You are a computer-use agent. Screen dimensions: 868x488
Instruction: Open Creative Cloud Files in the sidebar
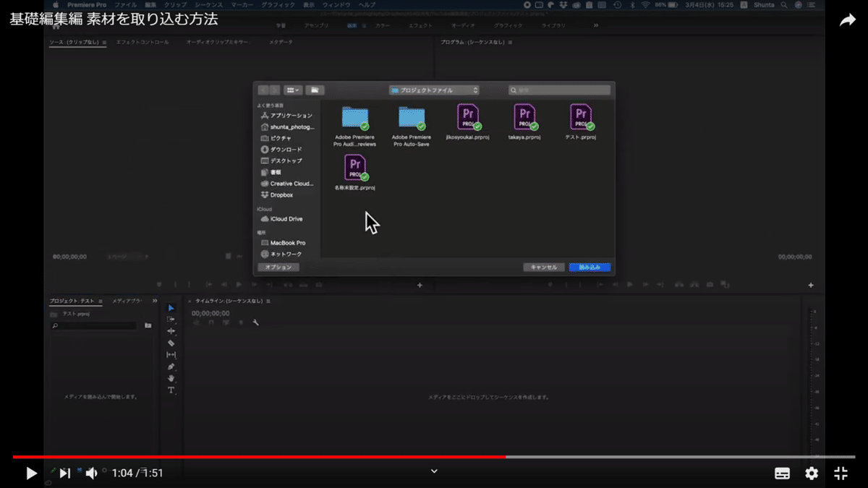click(x=287, y=184)
